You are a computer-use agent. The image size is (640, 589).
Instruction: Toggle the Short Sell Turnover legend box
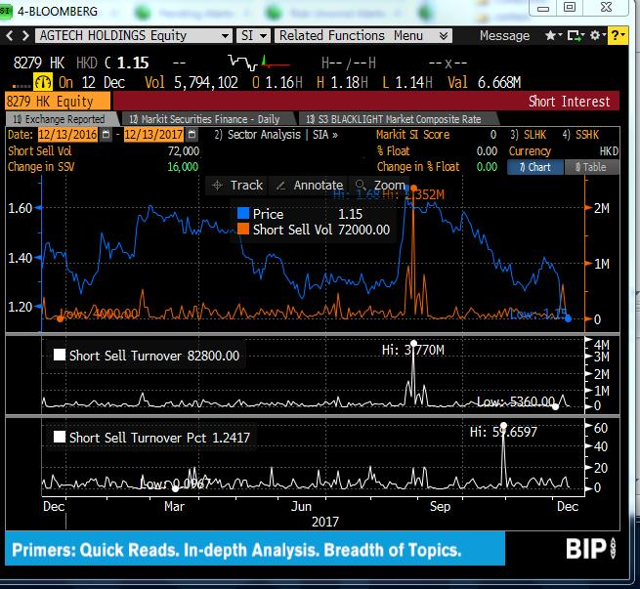click(60, 355)
